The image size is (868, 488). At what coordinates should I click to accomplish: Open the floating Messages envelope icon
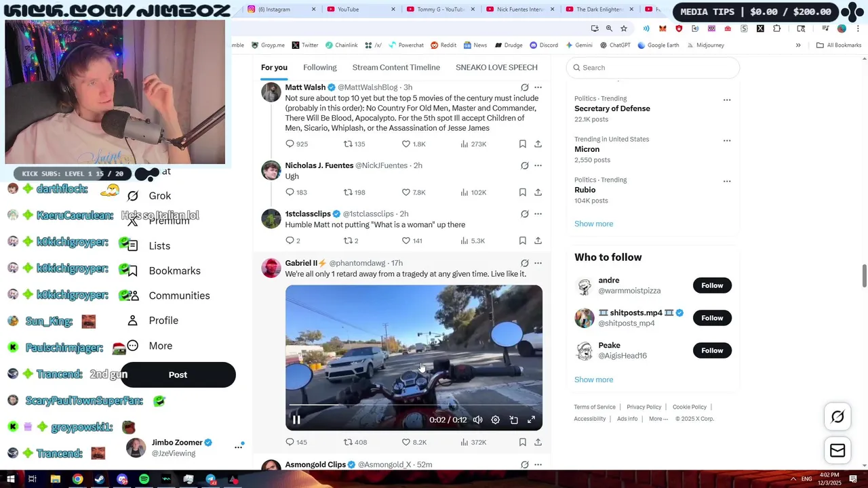click(x=837, y=451)
